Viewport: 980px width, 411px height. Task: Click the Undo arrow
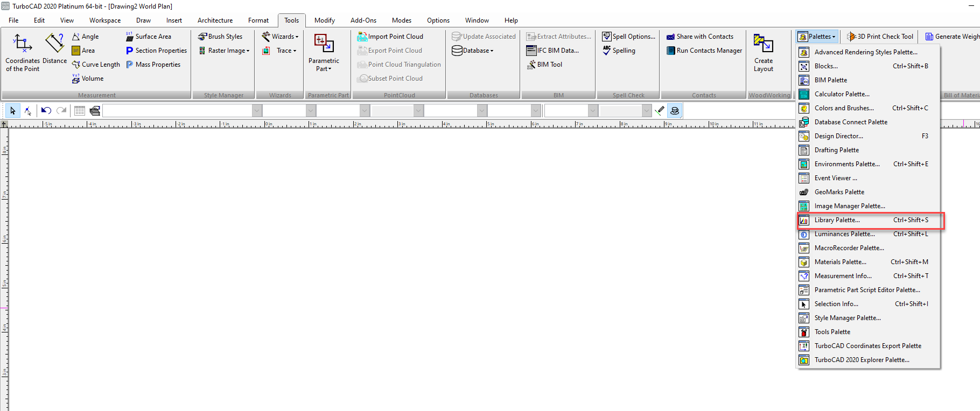pyautogui.click(x=46, y=111)
